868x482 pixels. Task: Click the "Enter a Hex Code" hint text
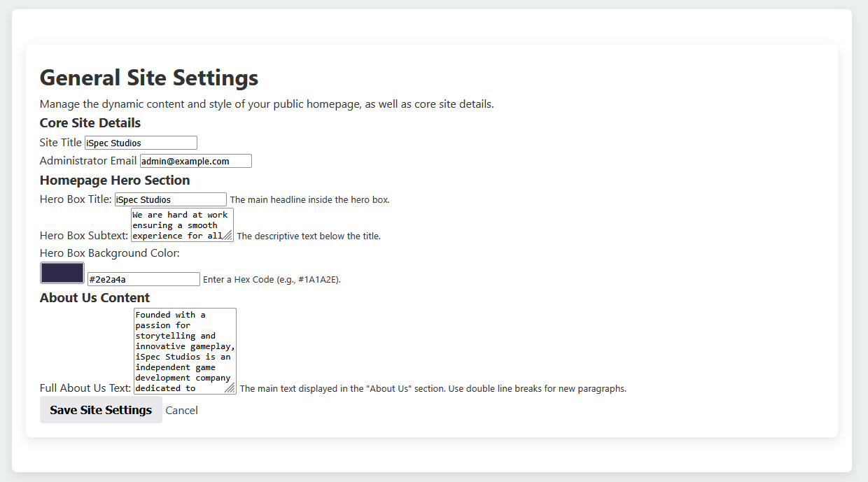[x=272, y=280]
